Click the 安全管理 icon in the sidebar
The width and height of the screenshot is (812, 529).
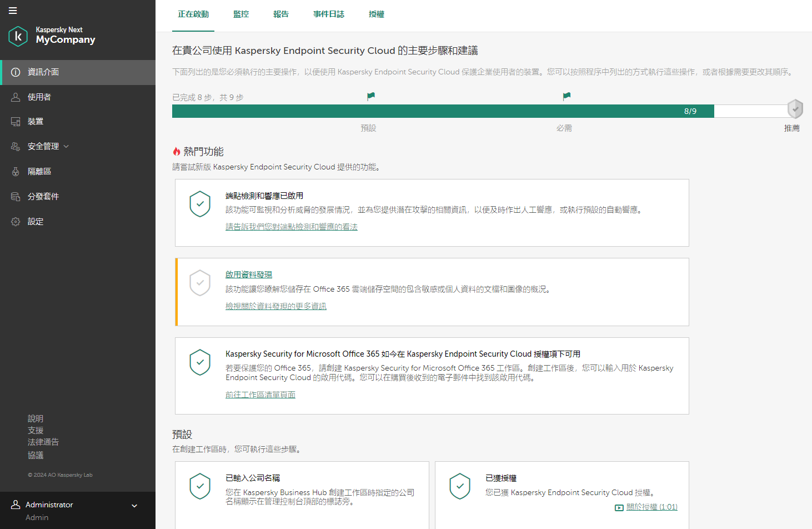16,147
